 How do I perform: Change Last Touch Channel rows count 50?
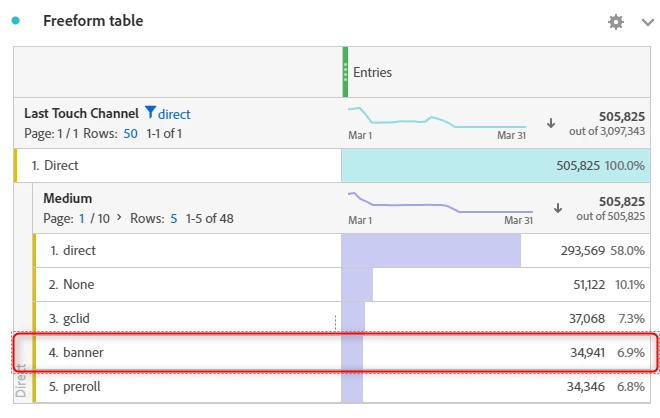point(130,134)
